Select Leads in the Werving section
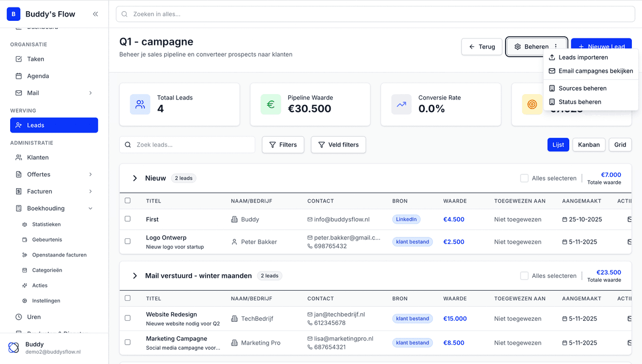The width and height of the screenshot is (642, 364). [32, 125]
